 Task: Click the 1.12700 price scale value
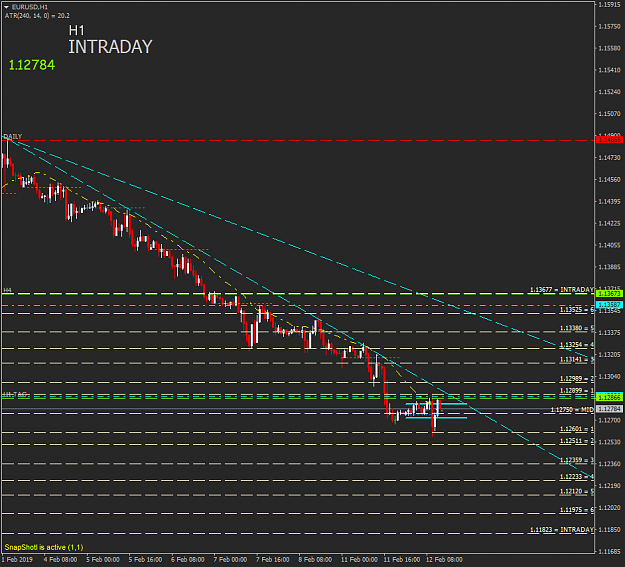[609, 420]
